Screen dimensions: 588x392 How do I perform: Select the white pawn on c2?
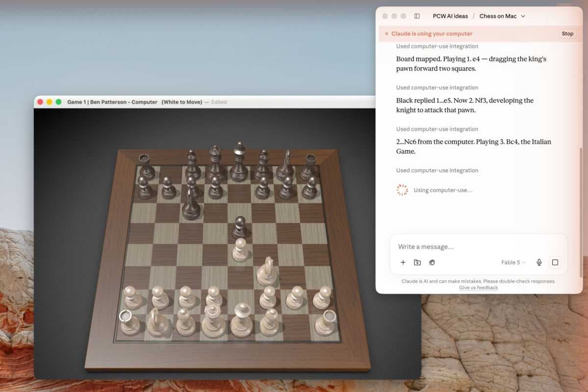[x=186, y=297]
